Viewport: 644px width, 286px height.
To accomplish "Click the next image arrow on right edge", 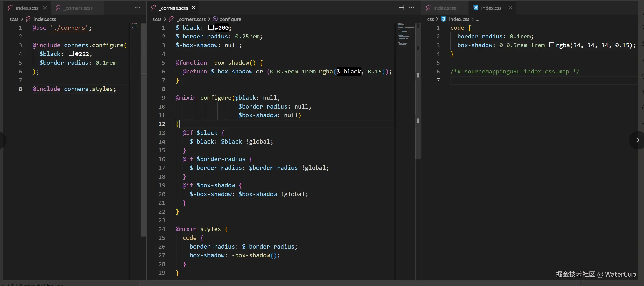I will tap(637, 140).
